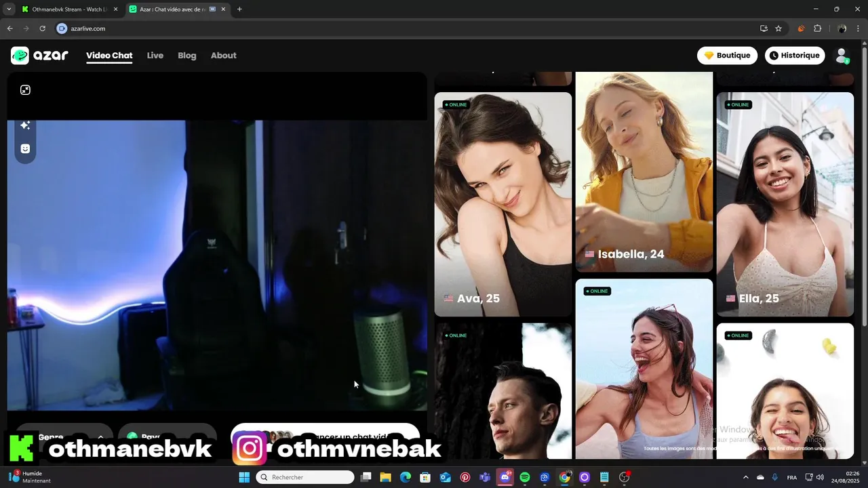Viewport: 868px width, 488px height.
Task: Open the orange extension icon
Action: coord(801,28)
